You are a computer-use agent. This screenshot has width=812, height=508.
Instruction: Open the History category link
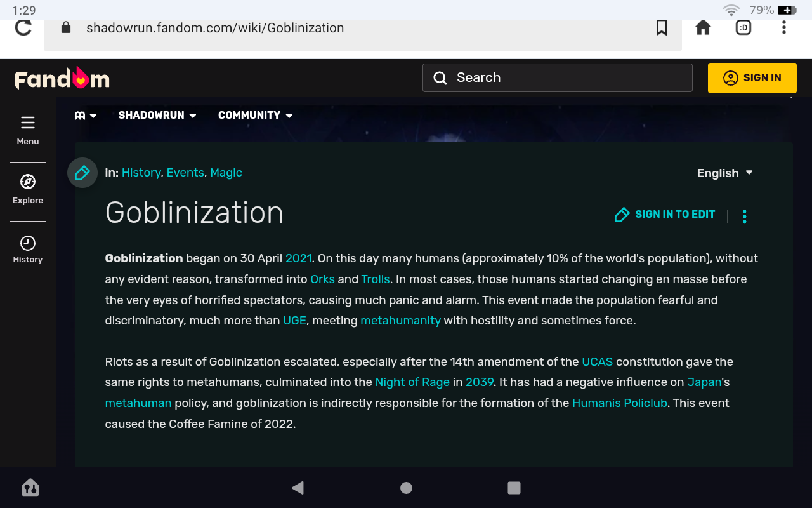[141, 173]
